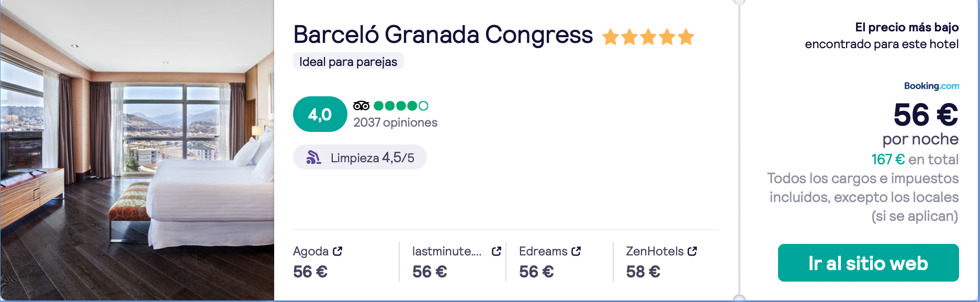Click the hotel room photo thumbnail

(137, 151)
